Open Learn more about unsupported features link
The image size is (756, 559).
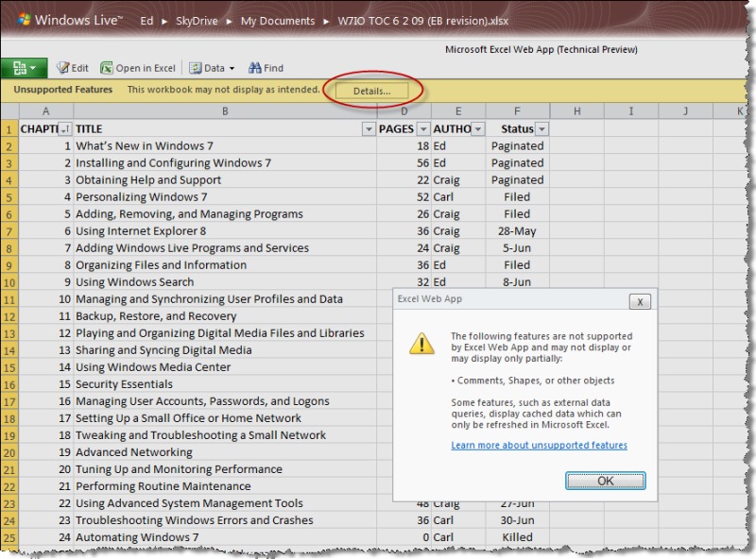(539, 446)
